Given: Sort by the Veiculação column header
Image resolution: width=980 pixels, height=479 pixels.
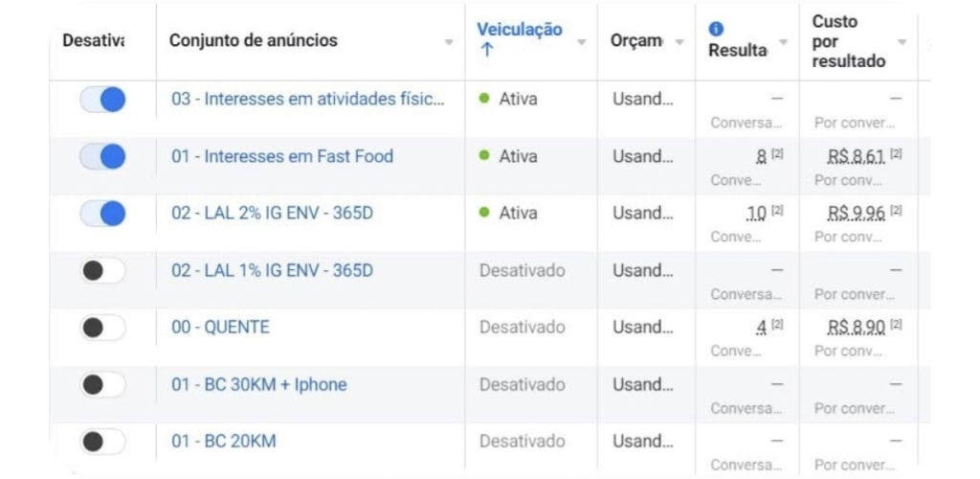Looking at the screenshot, I should pyautogui.click(x=520, y=30).
